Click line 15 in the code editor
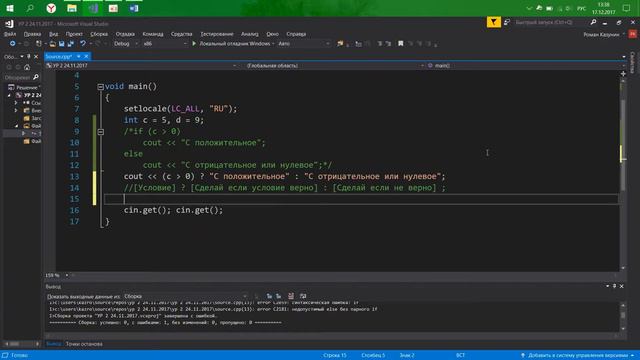Image resolution: width=640 pixels, height=360 pixels. pos(361,199)
